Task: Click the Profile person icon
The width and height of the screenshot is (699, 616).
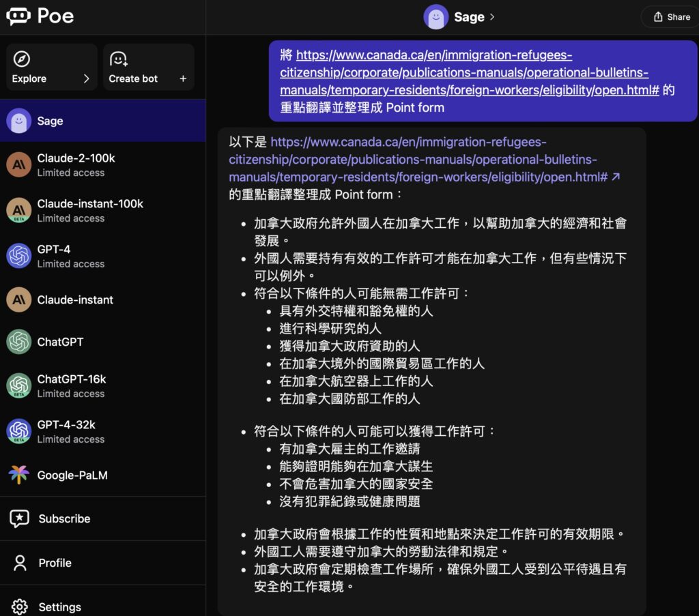Action: coord(20,563)
